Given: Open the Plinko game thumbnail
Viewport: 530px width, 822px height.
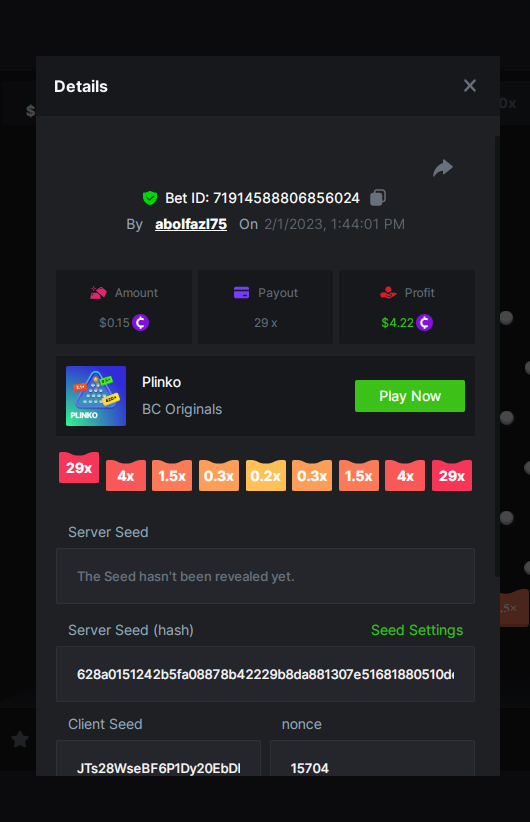Looking at the screenshot, I should (96, 396).
